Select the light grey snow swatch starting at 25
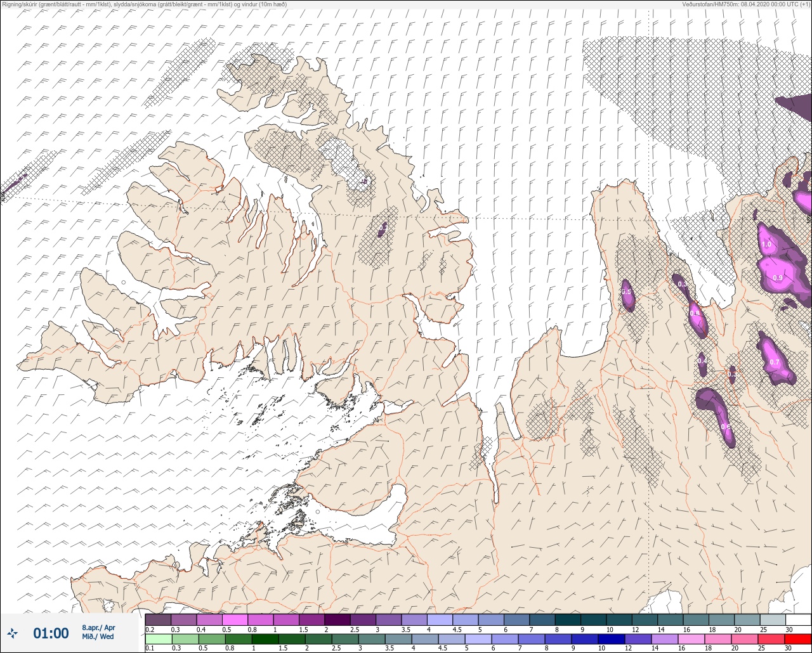The height and width of the screenshot is (653, 812). point(773,619)
